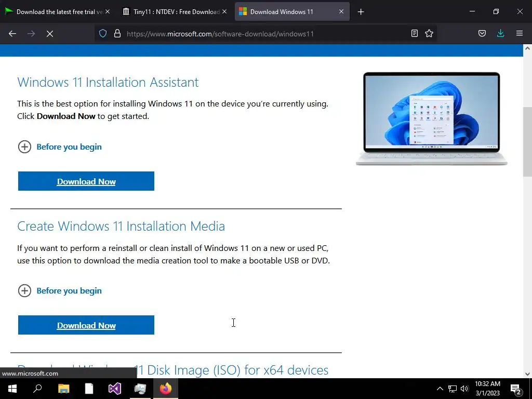Open Visual Studio from taskbar
The height and width of the screenshot is (399, 532).
pos(115,389)
